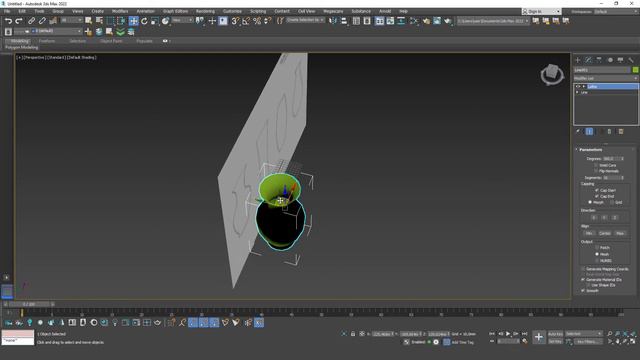Click the Select by Name icon
Image resolution: width=640 pixels, height=360 pixels.
coord(99,21)
